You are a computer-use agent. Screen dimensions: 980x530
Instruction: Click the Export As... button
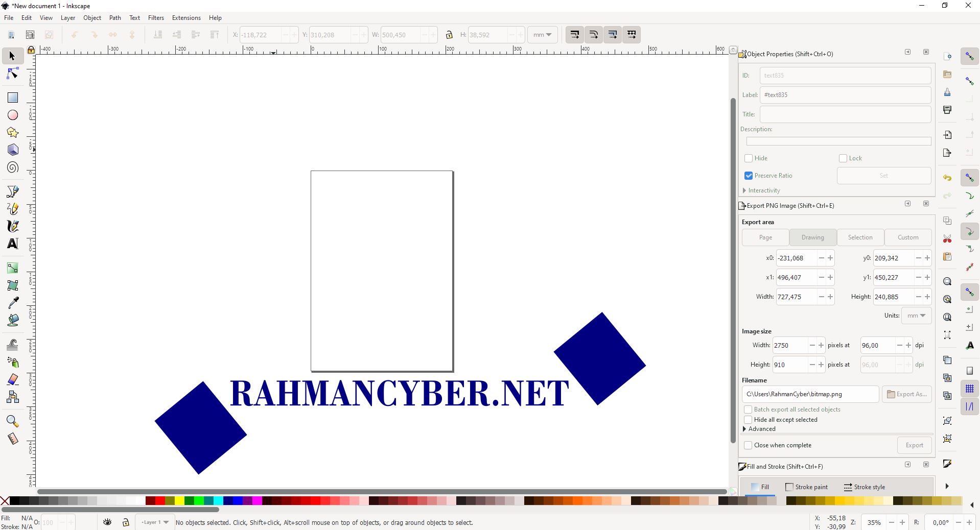point(907,394)
